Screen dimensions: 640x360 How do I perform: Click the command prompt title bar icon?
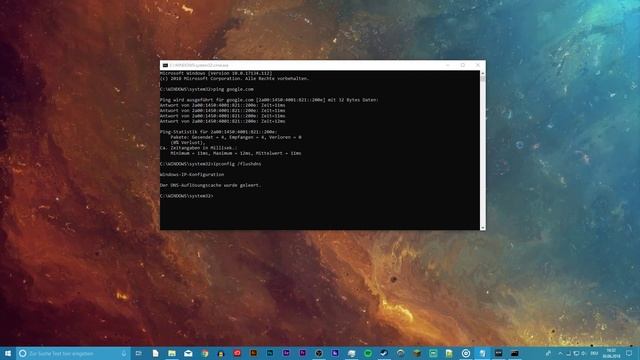(x=165, y=65)
